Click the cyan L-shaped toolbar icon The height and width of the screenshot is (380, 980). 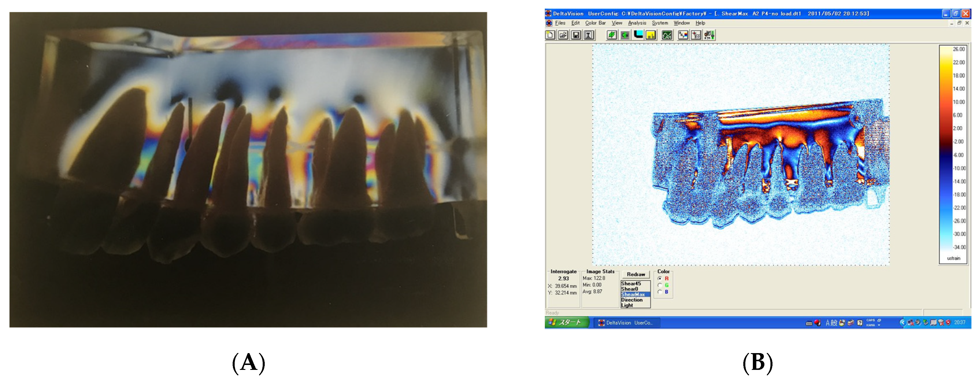[638, 35]
